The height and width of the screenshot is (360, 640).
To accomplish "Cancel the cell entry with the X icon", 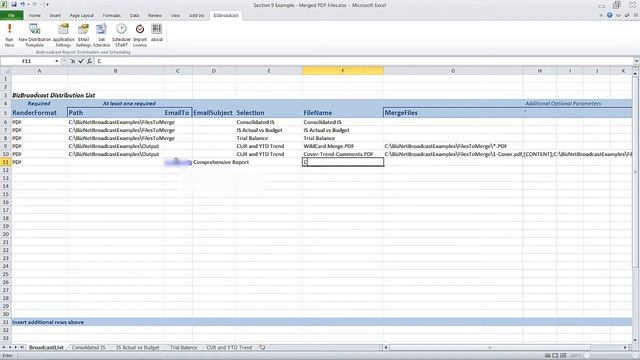I will (x=73, y=61).
